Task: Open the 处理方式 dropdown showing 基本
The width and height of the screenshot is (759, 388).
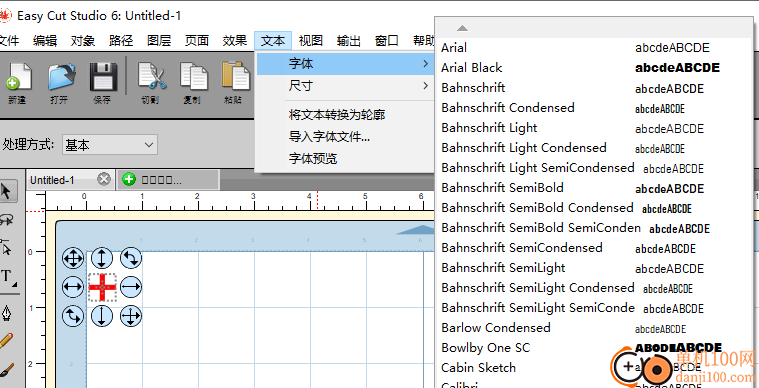Action: coord(109,145)
